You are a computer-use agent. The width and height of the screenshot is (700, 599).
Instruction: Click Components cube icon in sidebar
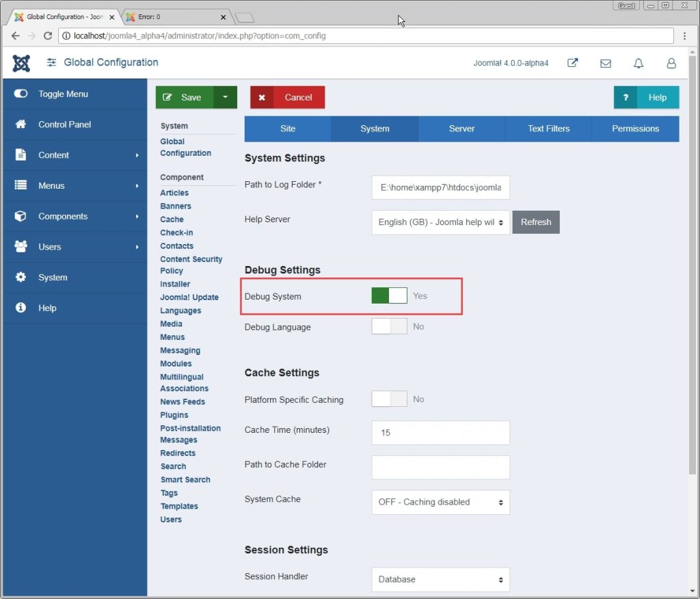21,216
